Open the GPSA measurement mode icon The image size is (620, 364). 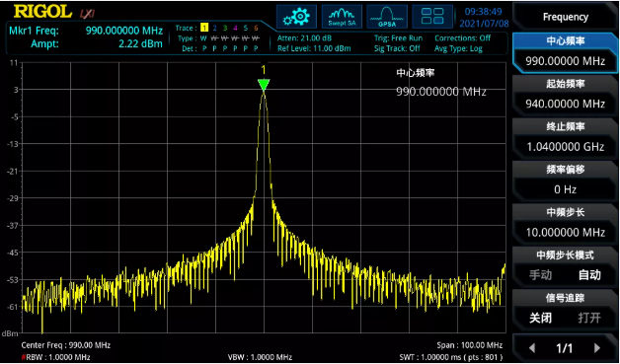387,17
